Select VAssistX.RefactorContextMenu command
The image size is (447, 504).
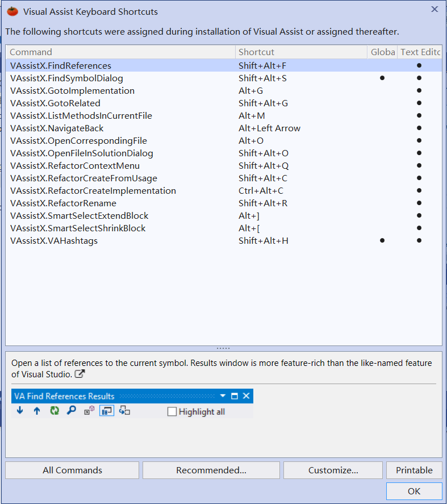click(x=75, y=166)
